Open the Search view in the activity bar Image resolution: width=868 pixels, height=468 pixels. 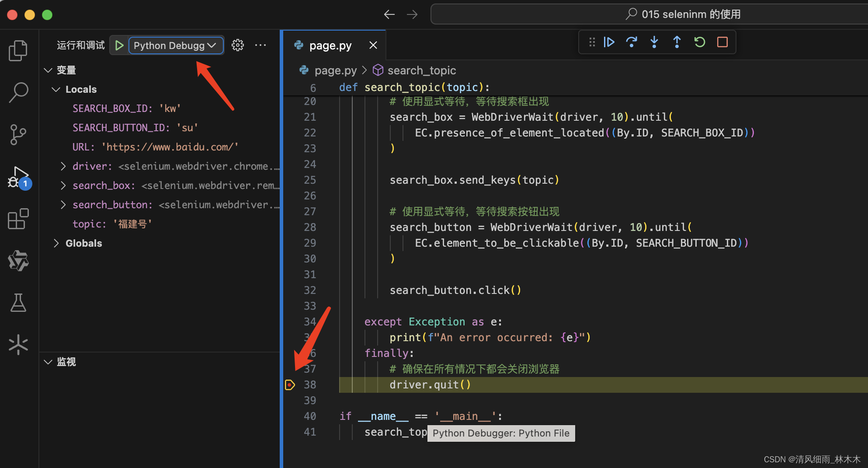(18, 92)
